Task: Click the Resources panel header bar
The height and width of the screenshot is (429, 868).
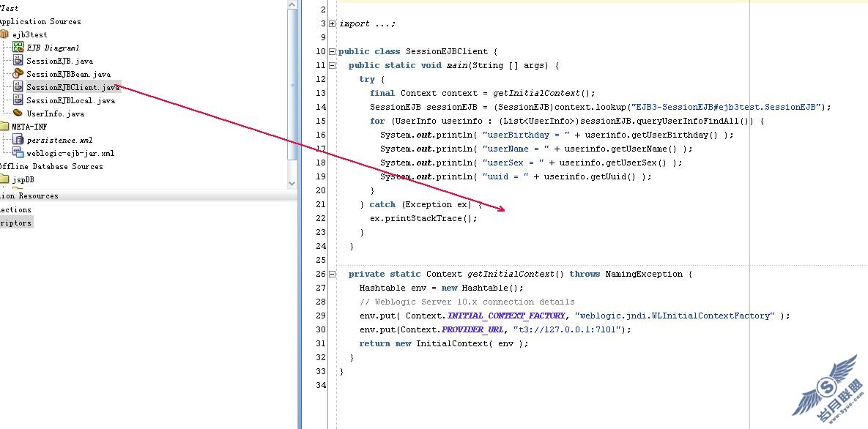Action: 149,195
